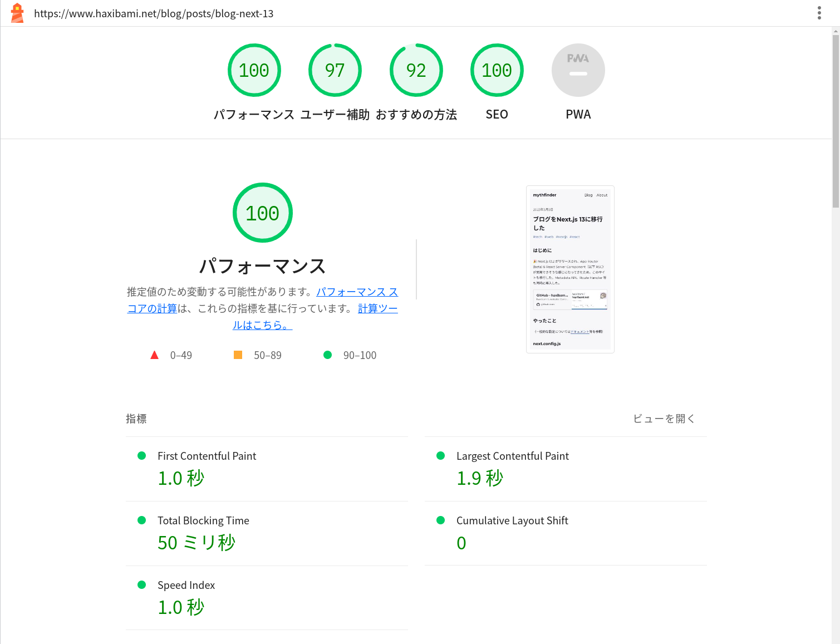Open the パフォーマンス スコアの計算 link
This screenshot has width=840, height=644.
(x=357, y=292)
